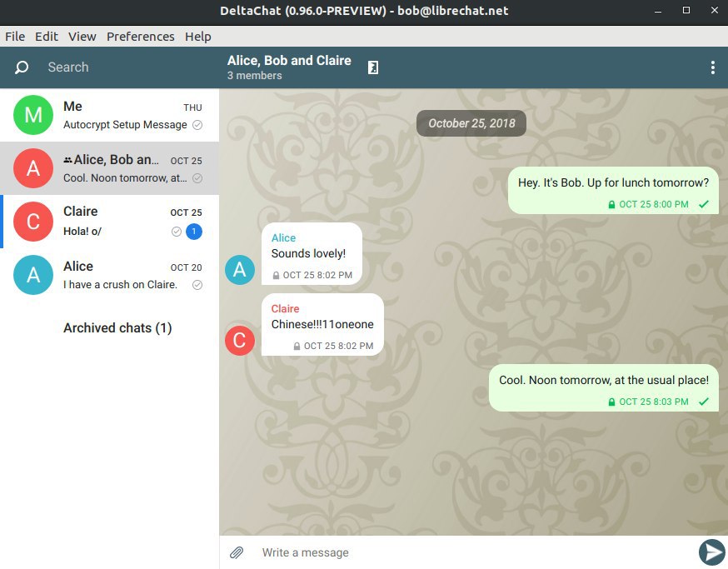
Task: Click the green M avatar of Me chat
Action: 33,115
